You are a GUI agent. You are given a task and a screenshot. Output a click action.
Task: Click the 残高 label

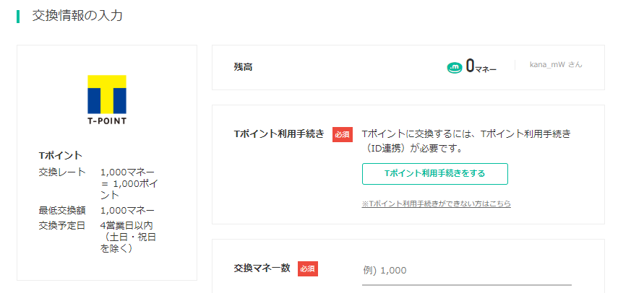243,67
